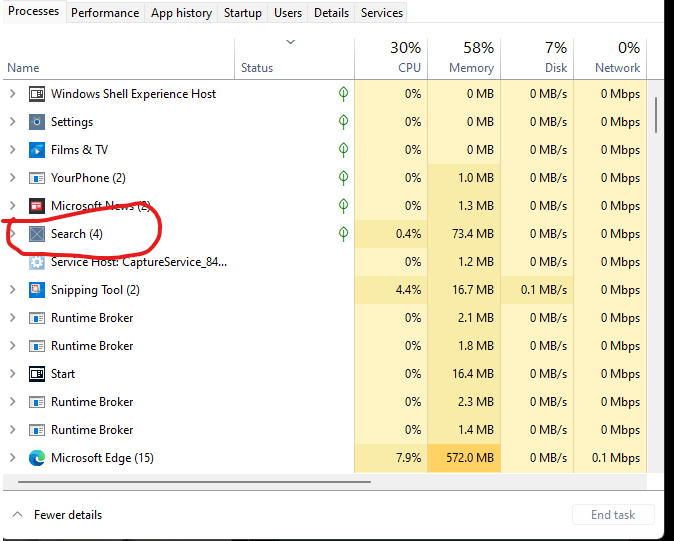This screenshot has width=674, height=541.
Task: Open the Details tab
Action: point(331,13)
